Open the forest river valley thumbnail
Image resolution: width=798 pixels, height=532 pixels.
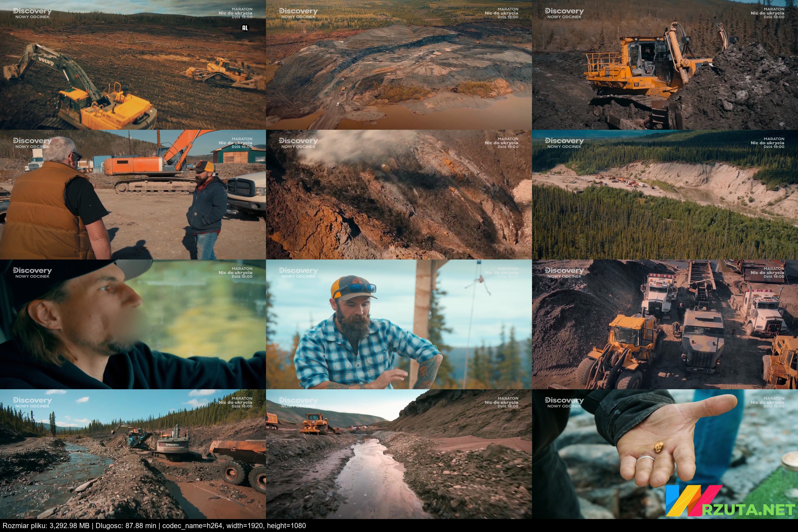coord(664,194)
